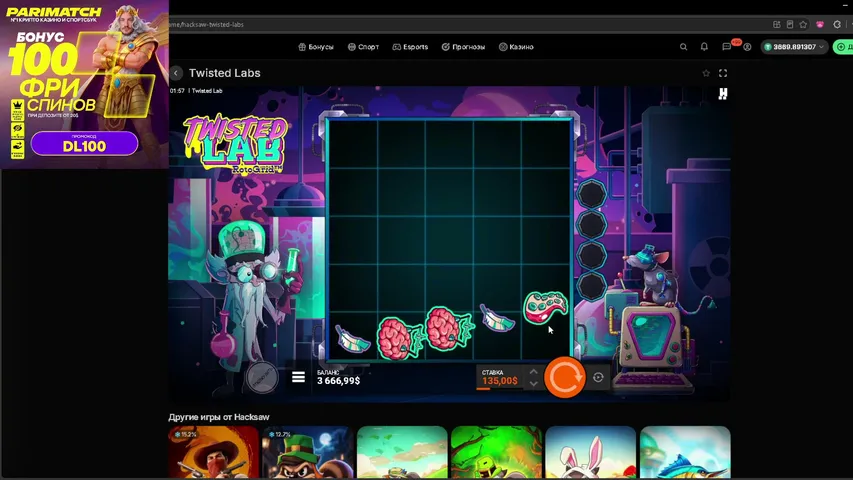Click the pink extension icon in browser toolbar
The height and width of the screenshot is (480, 853).
point(820,24)
